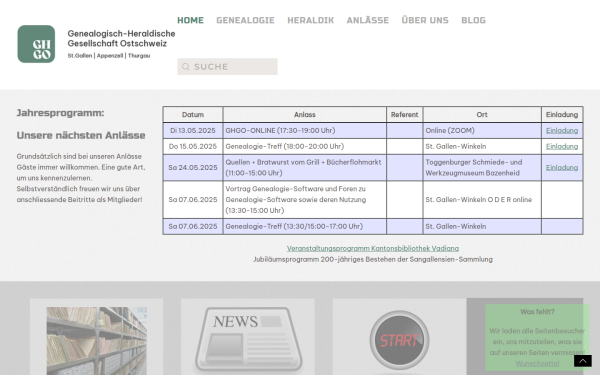Image resolution: width=600 pixels, height=375 pixels.
Task: Open the ÜBER UNS menu
Action: (425, 20)
